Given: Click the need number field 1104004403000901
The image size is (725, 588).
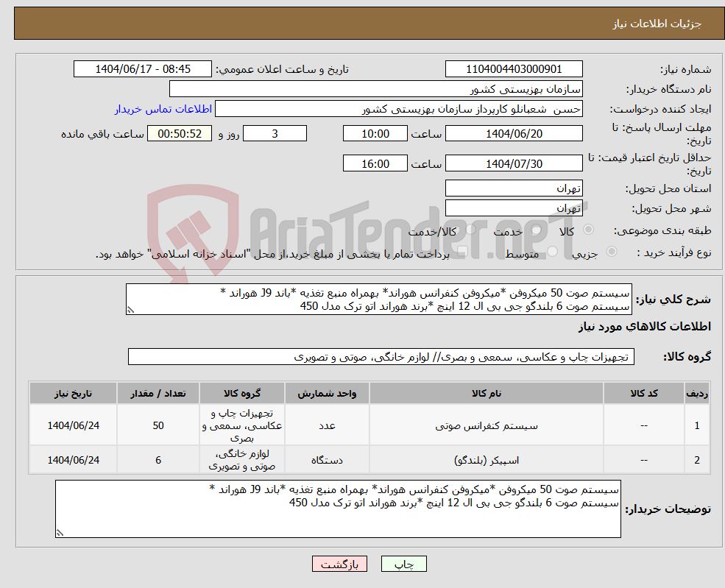Looking at the screenshot, I should 514,68.
